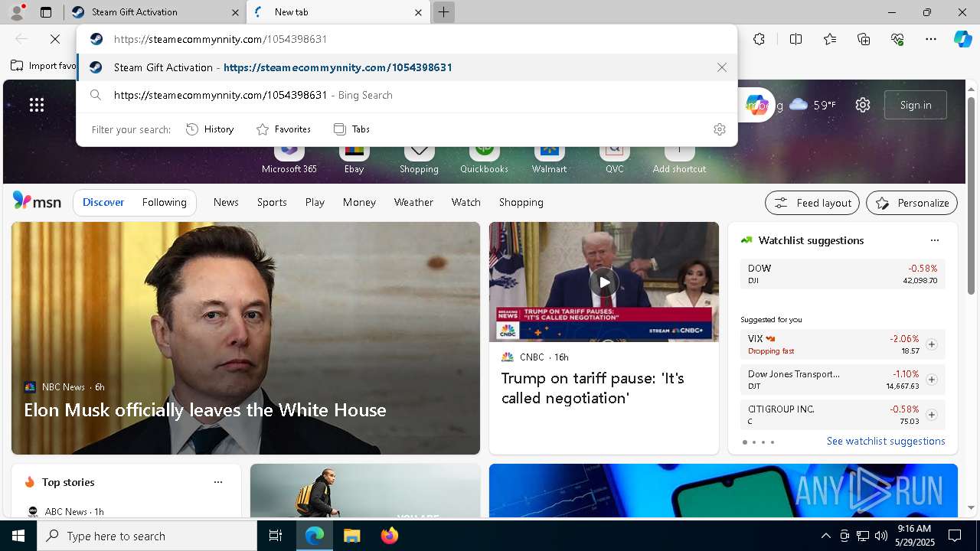Open the Copilot icon on new tab page
980x551 pixels.
[756, 105]
